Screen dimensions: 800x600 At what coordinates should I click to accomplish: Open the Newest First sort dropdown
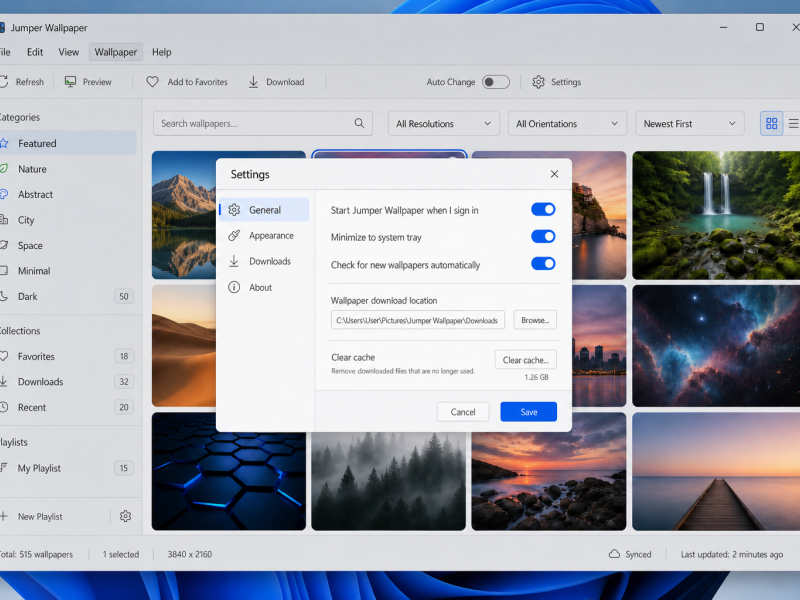coord(690,123)
